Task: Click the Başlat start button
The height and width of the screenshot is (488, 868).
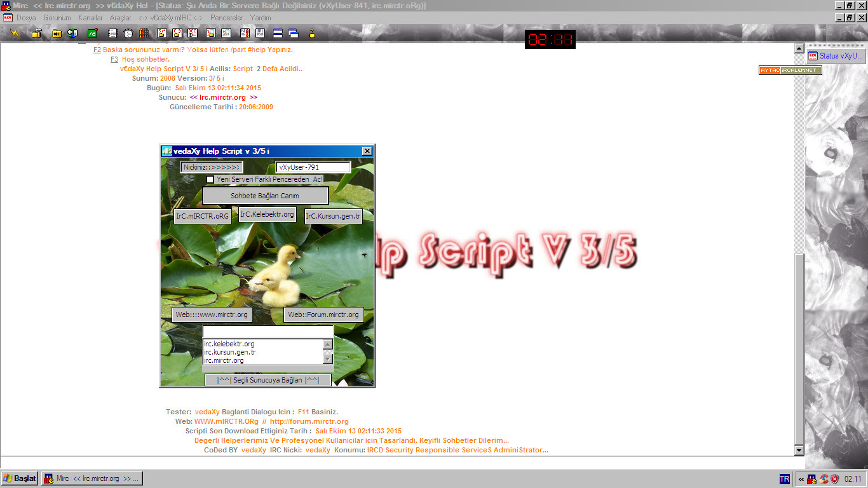Action: point(20,478)
